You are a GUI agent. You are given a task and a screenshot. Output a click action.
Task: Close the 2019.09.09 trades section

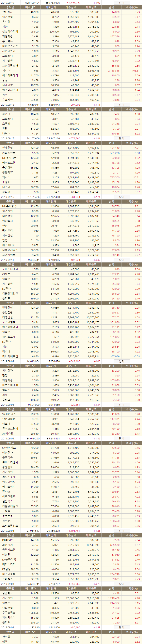121,361
